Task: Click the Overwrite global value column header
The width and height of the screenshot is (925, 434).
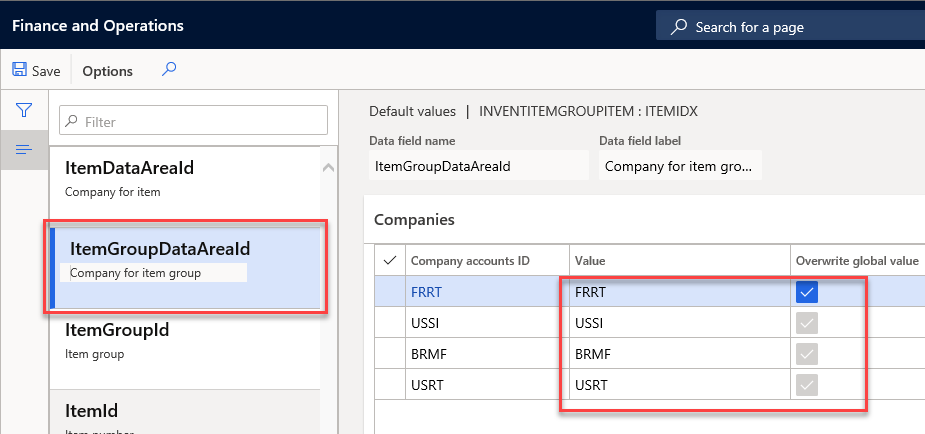Action: point(857,260)
